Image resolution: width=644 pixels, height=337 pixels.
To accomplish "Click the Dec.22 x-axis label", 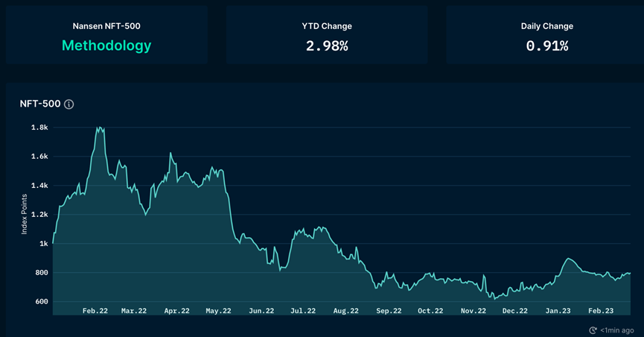I will (515, 311).
